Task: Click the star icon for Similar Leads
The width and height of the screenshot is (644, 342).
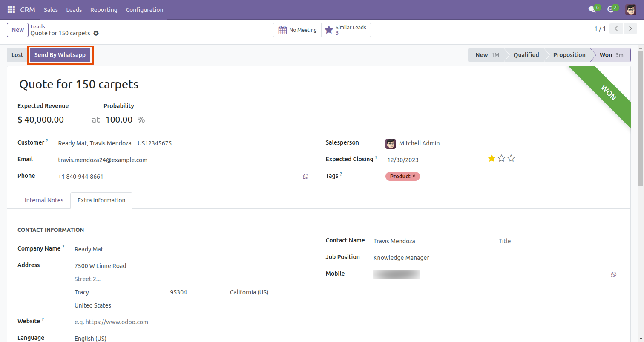Action: coord(329,30)
